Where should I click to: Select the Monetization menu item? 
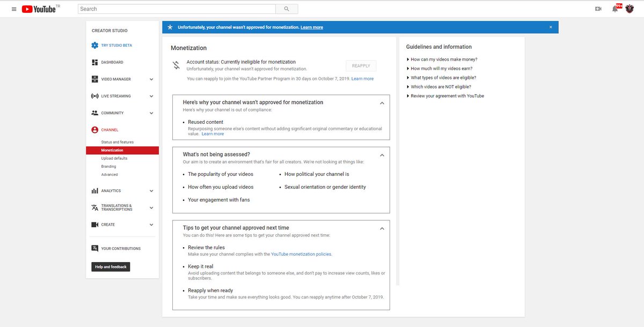[x=122, y=150]
